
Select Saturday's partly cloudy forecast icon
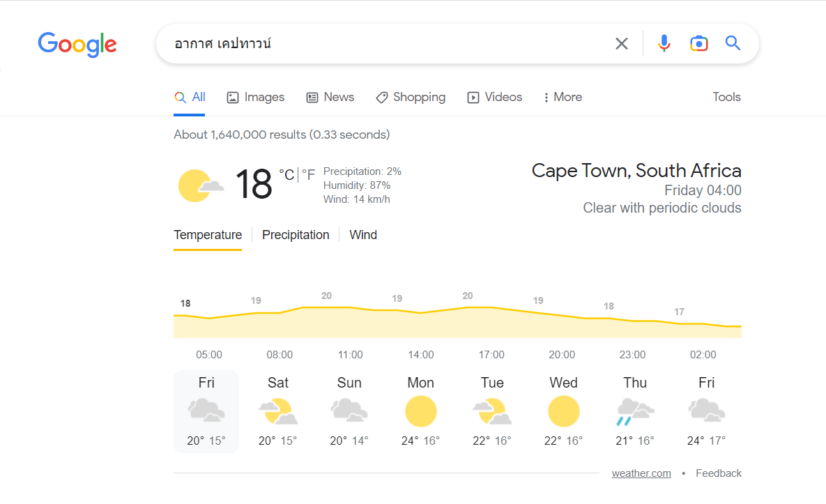point(277,411)
